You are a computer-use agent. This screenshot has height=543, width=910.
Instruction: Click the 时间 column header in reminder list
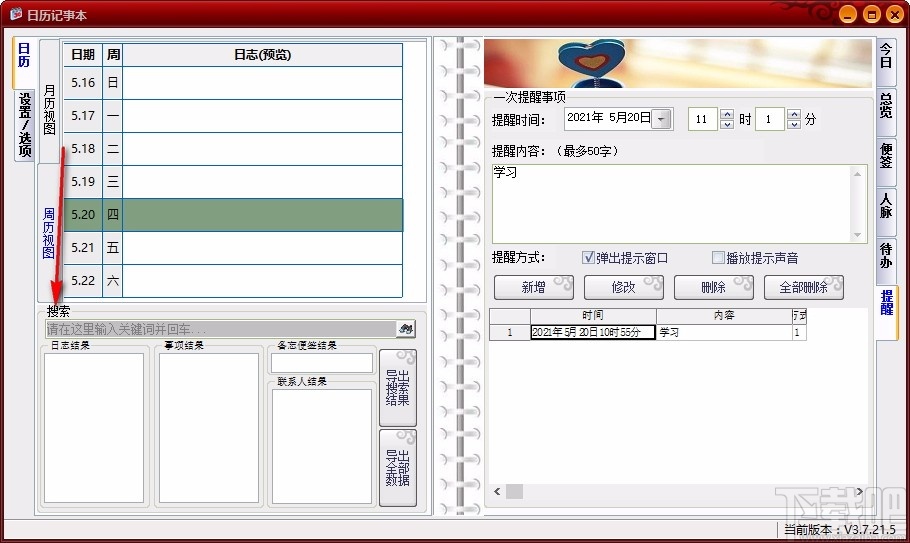tap(593, 316)
